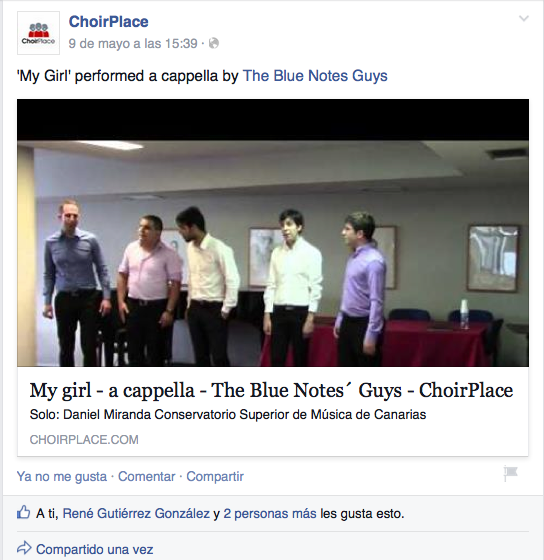Open the ChoirPlace page name link
Screen dimensions: 544x560
108,21
